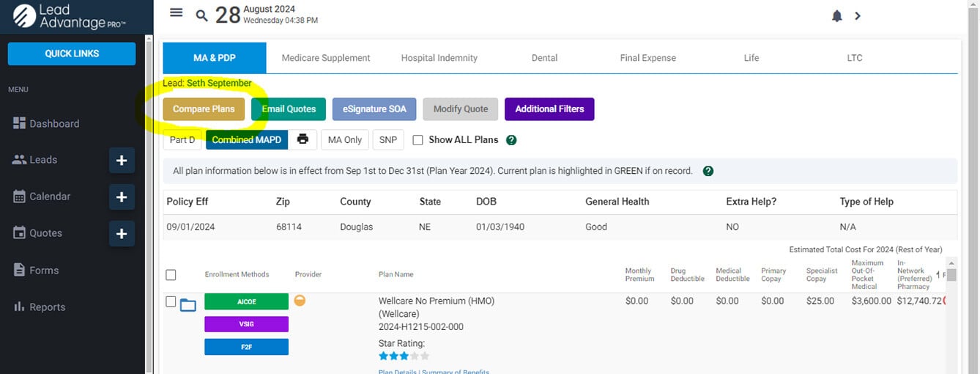Switch to the LTC tab
Screen dimensions: 980x374
coord(855,58)
